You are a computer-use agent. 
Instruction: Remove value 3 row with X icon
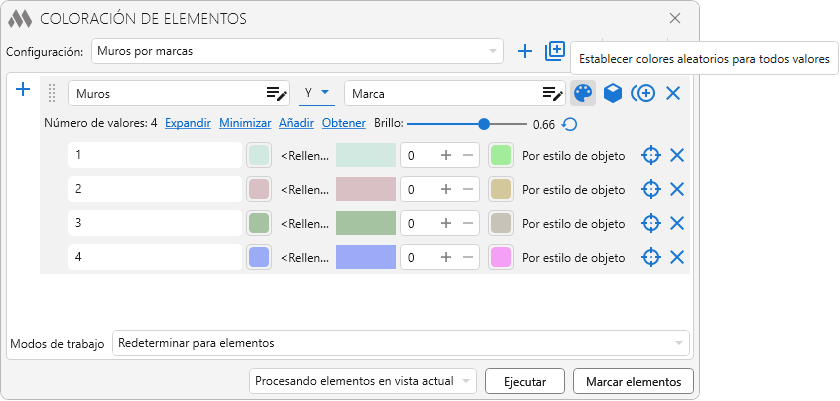677,223
